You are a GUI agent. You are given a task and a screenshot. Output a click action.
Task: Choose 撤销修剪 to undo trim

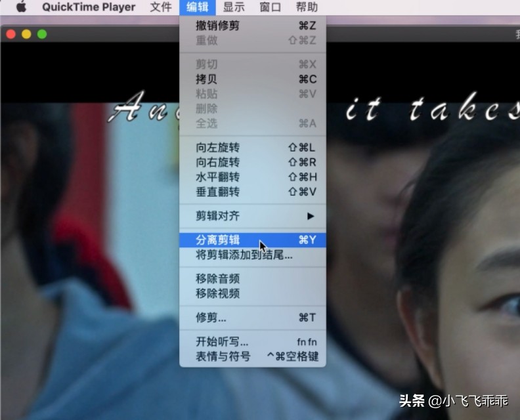coord(253,26)
